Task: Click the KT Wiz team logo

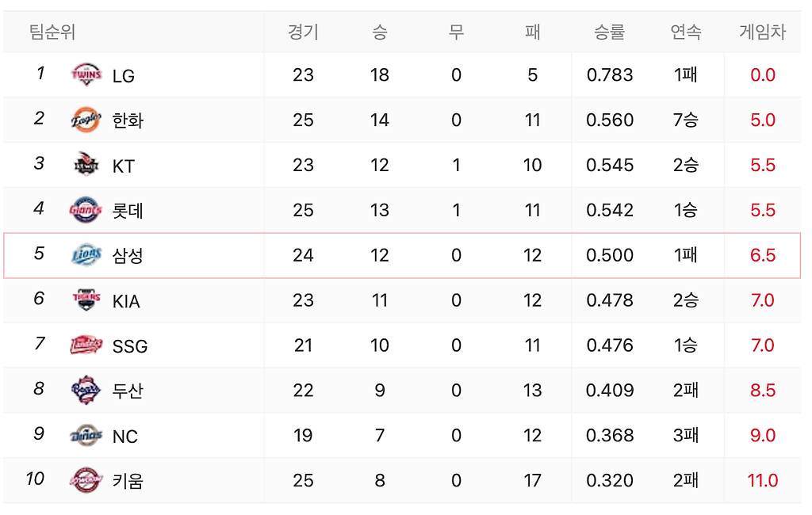Action: 86,165
